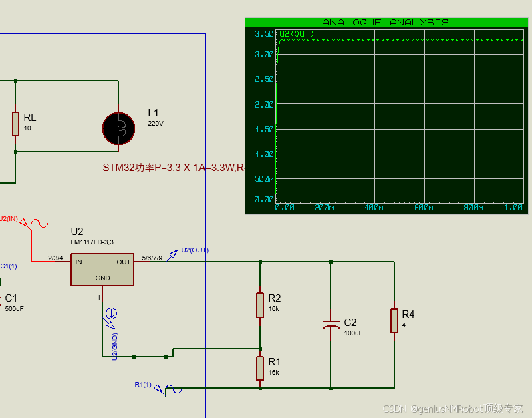
Task: Click the green output voltage trace
Action: [400, 39]
